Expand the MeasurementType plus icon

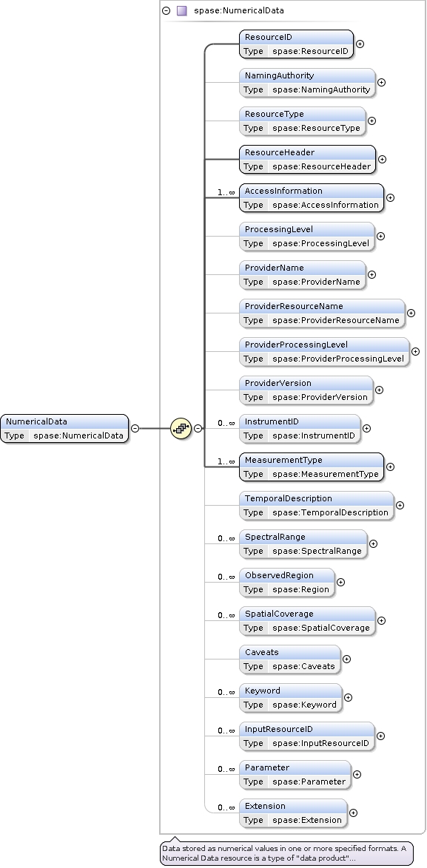click(391, 467)
